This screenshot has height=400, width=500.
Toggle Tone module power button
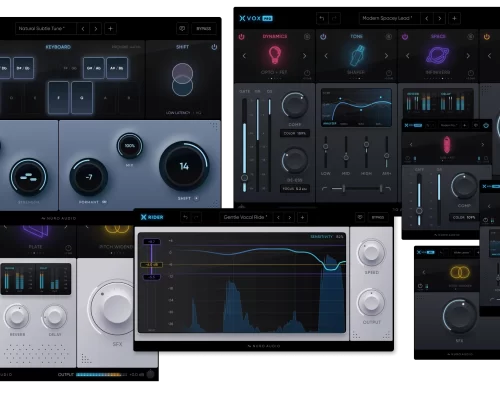point(323,37)
